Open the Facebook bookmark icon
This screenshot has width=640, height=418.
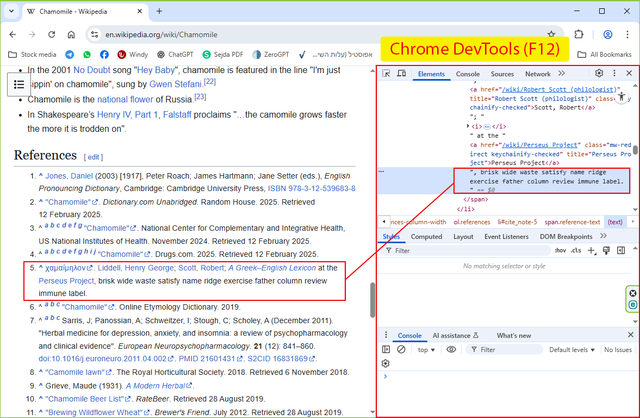[104, 54]
